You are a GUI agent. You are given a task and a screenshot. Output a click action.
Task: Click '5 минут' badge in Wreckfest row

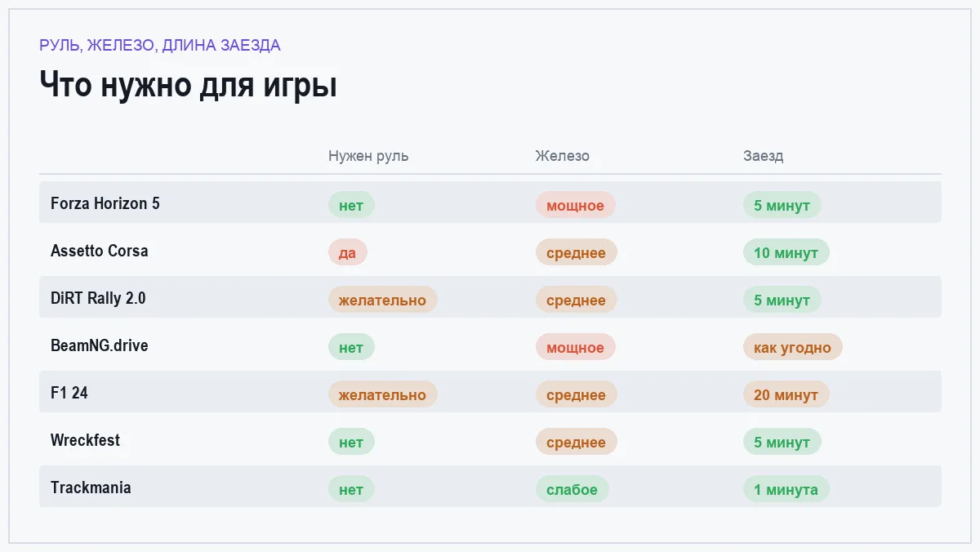(782, 442)
